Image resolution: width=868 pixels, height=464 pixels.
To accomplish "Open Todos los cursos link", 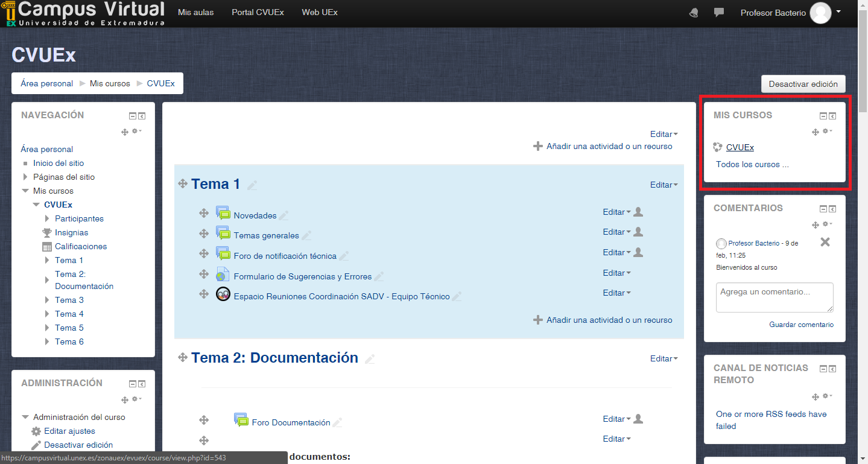I will [752, 164].
